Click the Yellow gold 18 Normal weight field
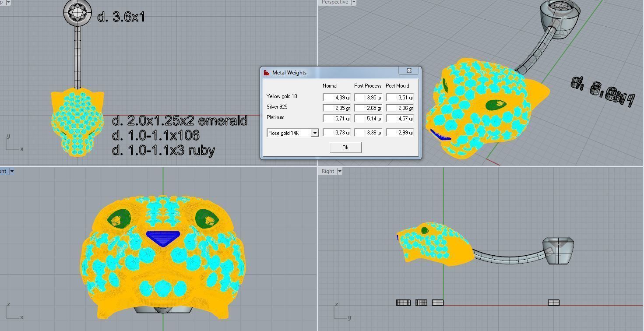644x331 pixels. tap(337, 98)
